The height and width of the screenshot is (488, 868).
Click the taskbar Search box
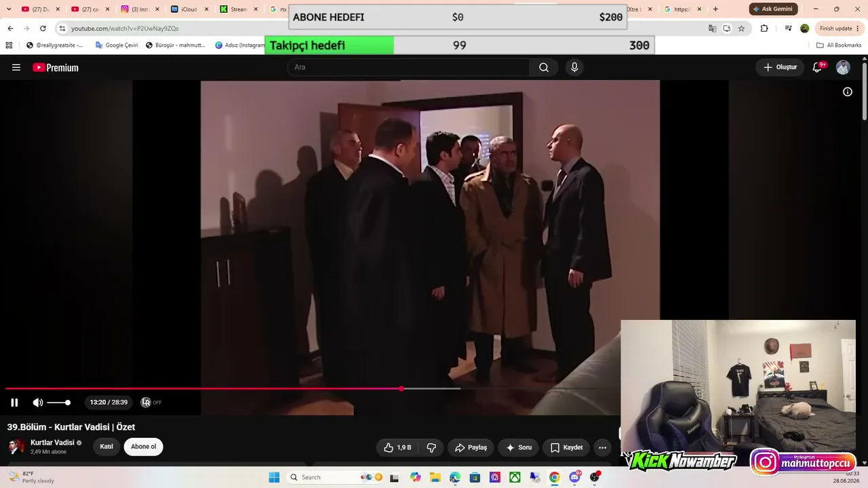(335, 477)
